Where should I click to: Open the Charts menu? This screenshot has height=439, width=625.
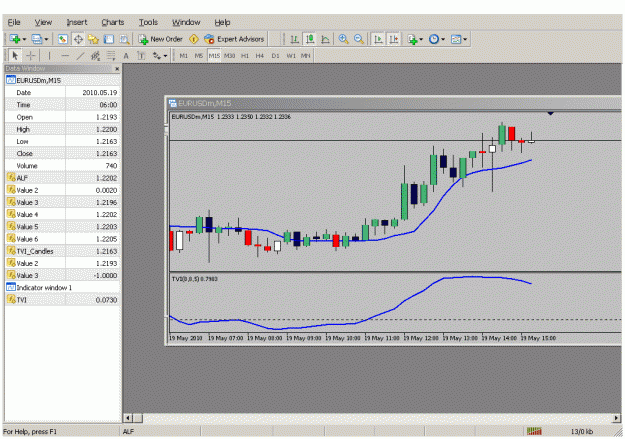tap(112, 22)
